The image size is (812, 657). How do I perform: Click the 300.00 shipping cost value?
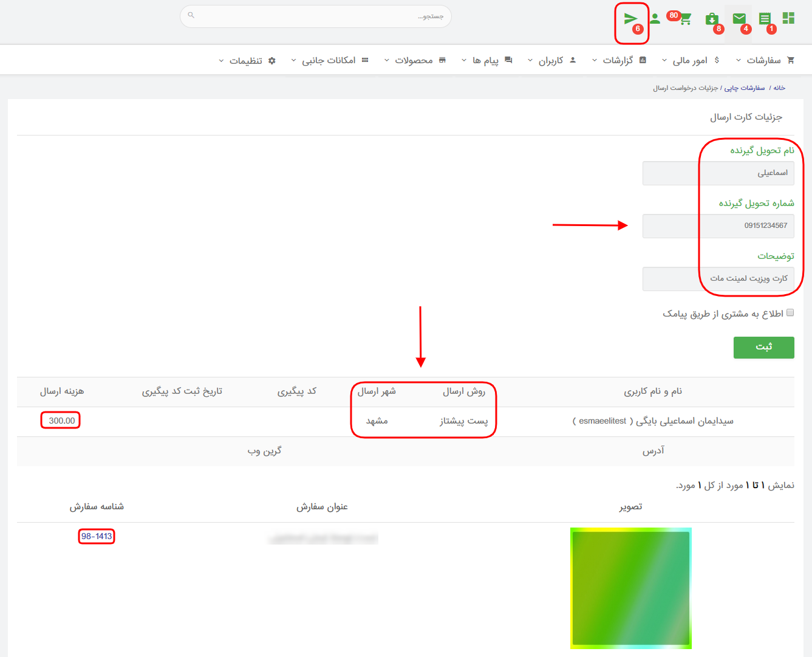62,421
